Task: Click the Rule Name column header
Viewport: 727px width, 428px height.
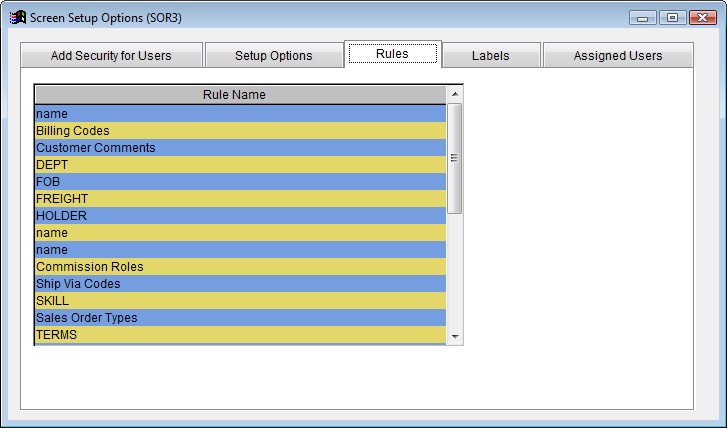Action: tap(234, 95)
